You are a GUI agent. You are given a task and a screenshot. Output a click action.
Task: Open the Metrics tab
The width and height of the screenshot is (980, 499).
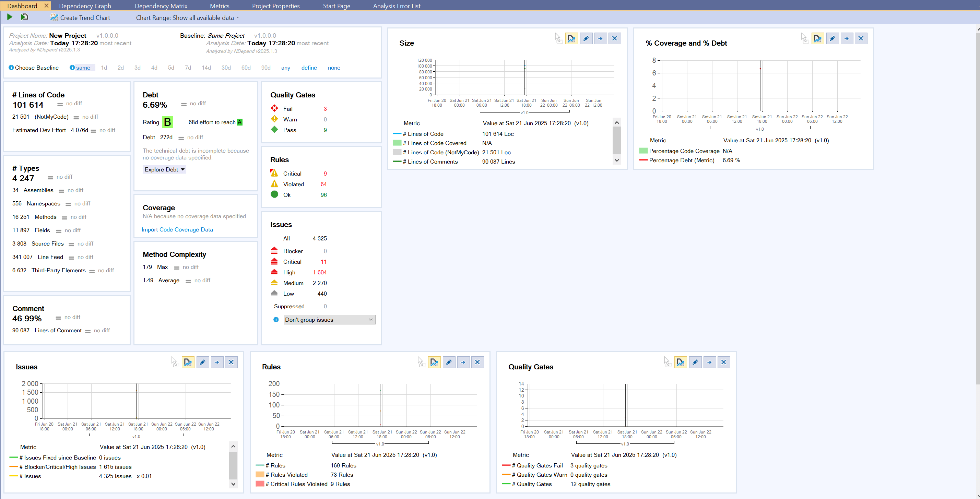[220, 6]
